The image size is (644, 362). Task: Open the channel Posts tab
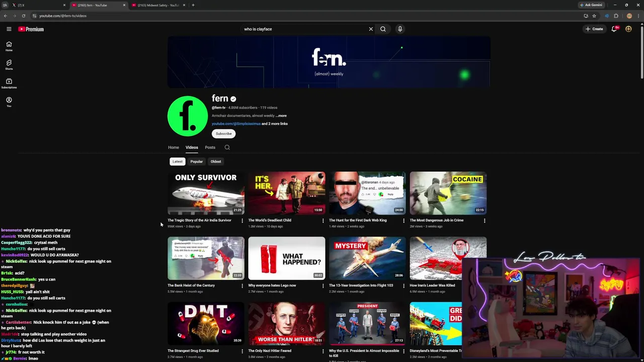210,147
